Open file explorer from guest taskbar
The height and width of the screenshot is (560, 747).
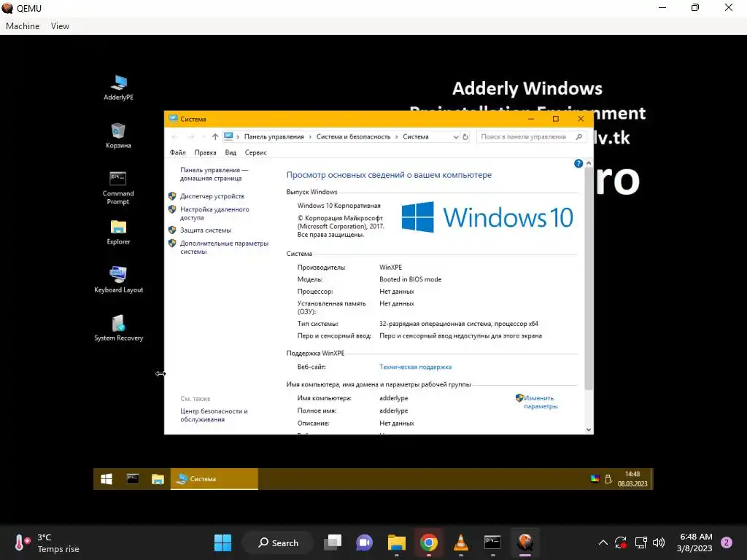pyautogui.click(x=158, y=479)
